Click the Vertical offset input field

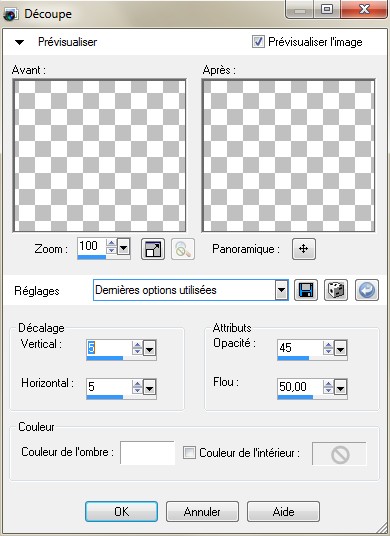[109, 348]
